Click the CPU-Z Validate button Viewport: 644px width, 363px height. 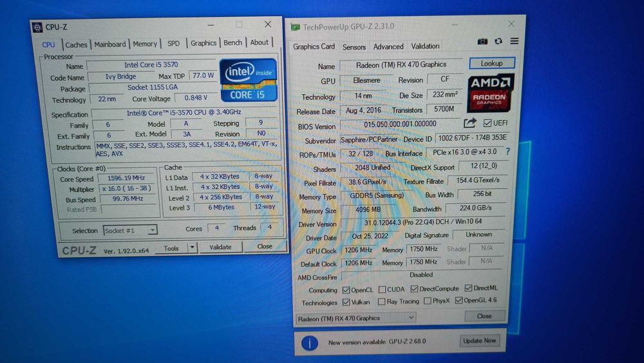pyautogui.click(x=220, y=247)
